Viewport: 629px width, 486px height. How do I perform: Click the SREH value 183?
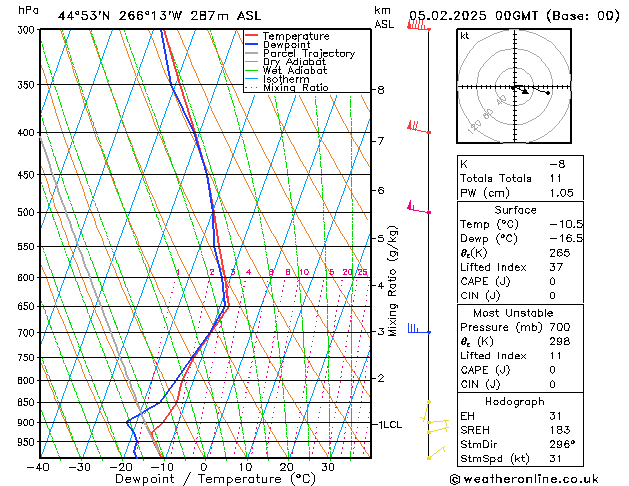pos(560,430)
